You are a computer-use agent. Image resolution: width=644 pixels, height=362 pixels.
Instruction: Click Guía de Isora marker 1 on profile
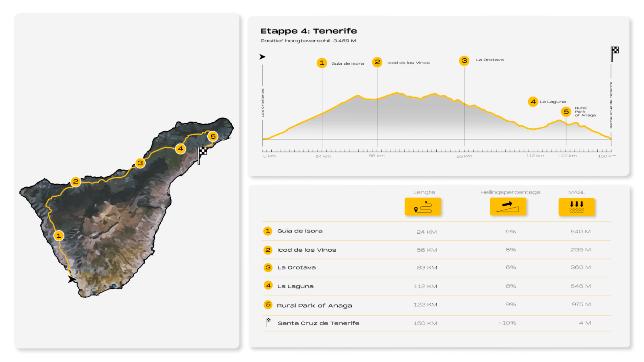pyautogui.click(x=322, y=63)
